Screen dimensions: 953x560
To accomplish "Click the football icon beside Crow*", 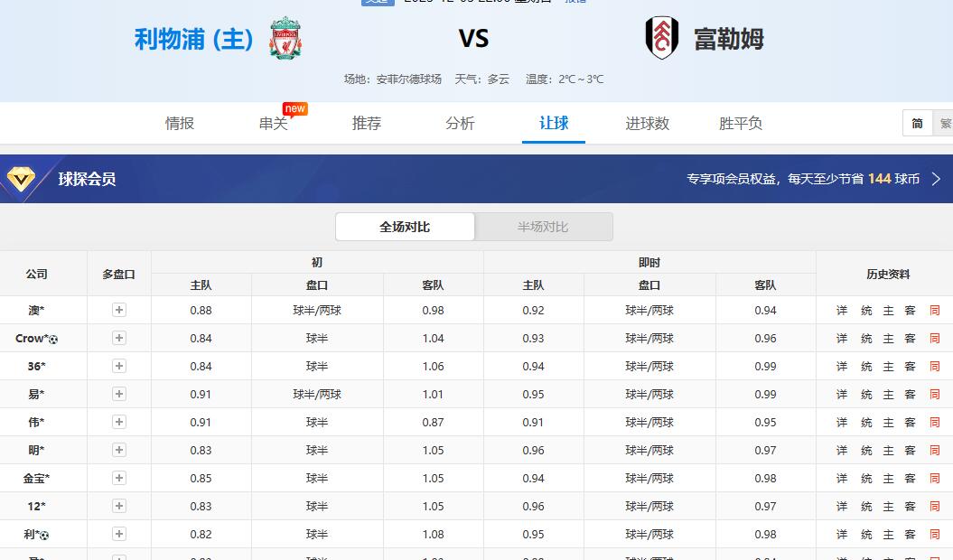I will pos(53,340).
